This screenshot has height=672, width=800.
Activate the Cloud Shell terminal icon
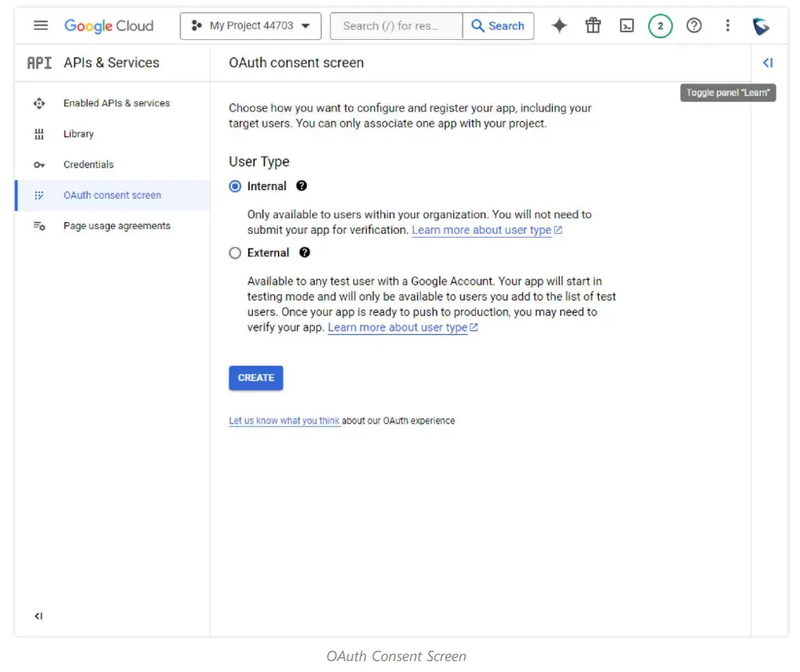tap(626, 26)
